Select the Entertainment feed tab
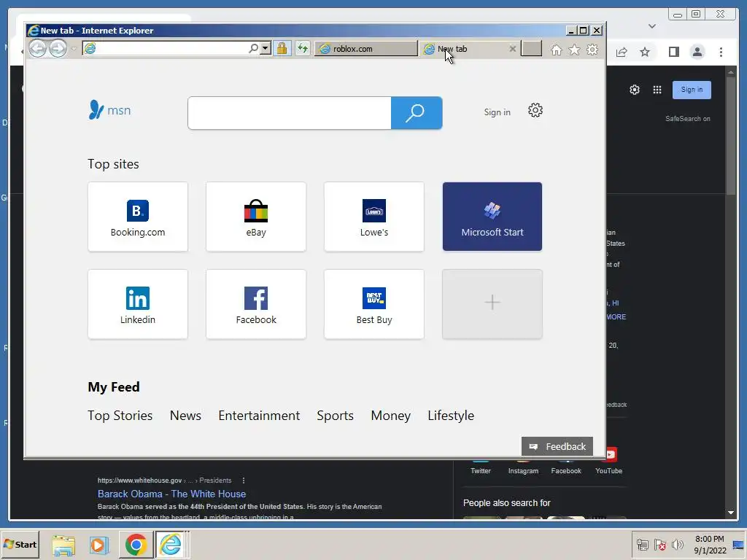Screen dimensions: 747x560 click(x=259, y=416)
